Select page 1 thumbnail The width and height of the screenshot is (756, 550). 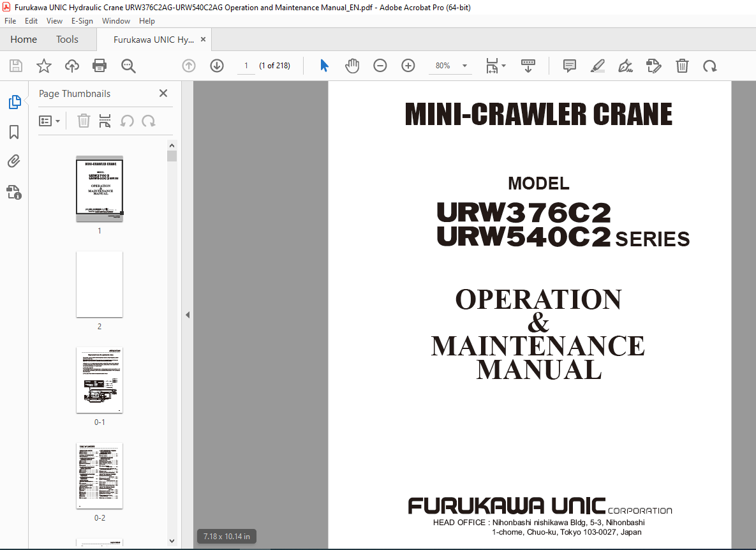tap(100, 188)
